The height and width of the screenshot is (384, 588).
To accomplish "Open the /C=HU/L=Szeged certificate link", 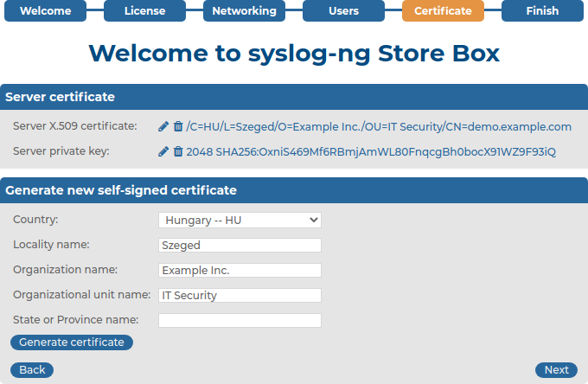I will pyautogui.click(x=379, y=127).
